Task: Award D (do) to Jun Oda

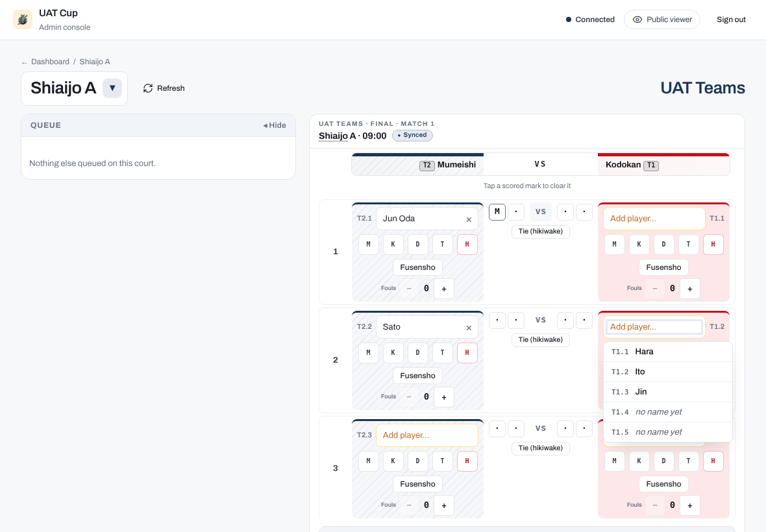Action: pyautogui.click(x=417, y=244)
